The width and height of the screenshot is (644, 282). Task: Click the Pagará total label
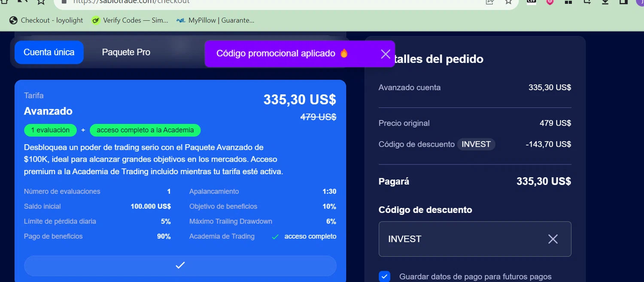(x=394, y=182)
